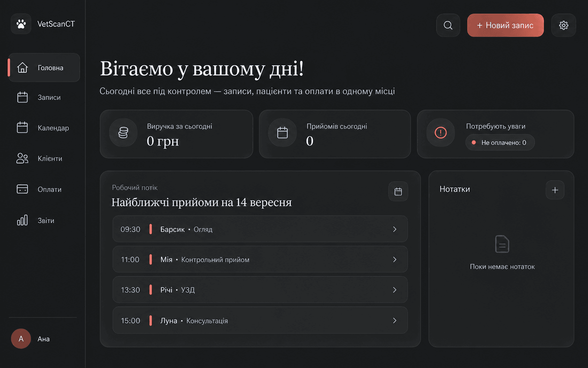The height and width of the screenshot is (368, 588).
Task: Open the Календар section
Action: point(44,128)
